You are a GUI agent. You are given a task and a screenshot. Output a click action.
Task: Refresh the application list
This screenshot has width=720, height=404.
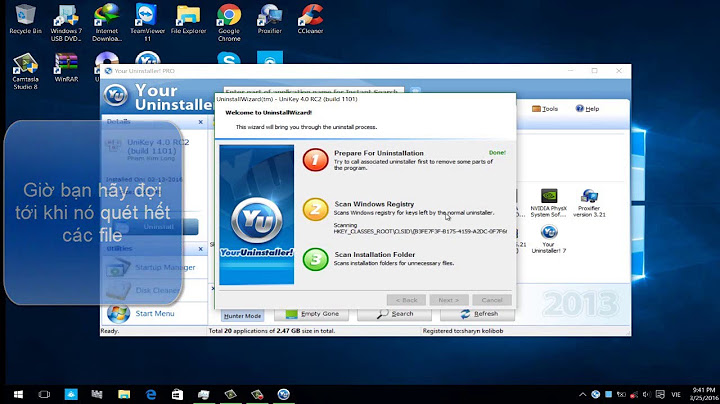click(478, 314)
